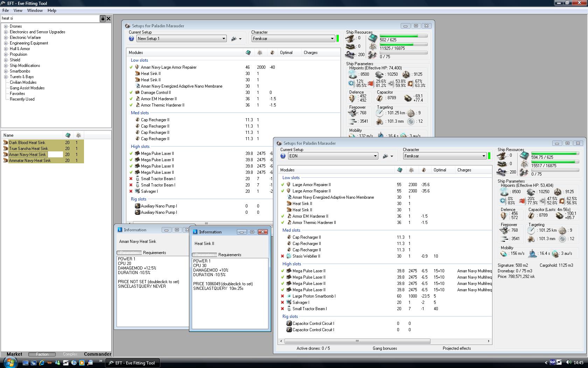The height and width of the screenshot is (368, 588).
Task: Click the scan resolution icon in EON Targeting
Action: coord(531,239)
